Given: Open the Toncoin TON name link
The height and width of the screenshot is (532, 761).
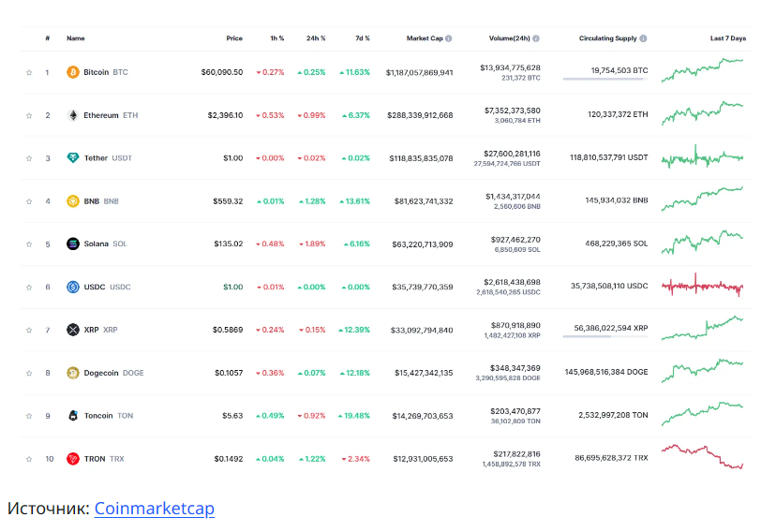Looking at the screenshot, I should tap(108, 416).
